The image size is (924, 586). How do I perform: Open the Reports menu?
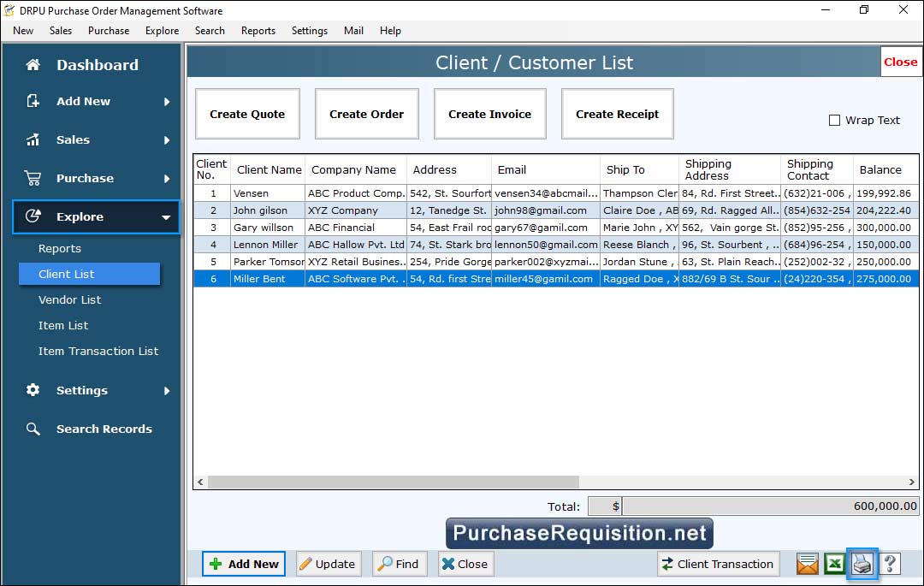click(x=258, y=31)
